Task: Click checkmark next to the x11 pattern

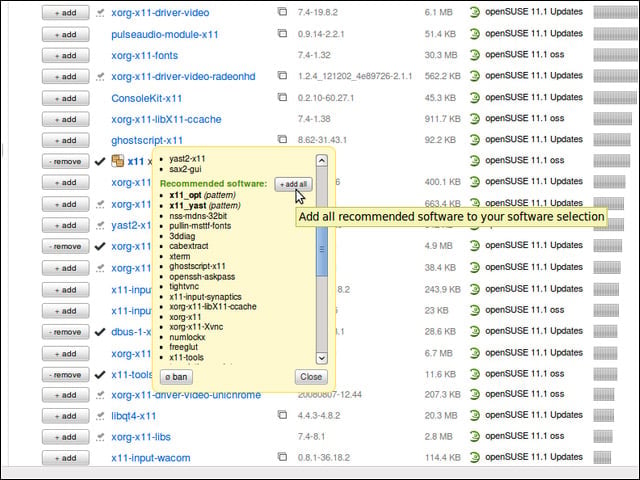Action: (x=100, y=162)
